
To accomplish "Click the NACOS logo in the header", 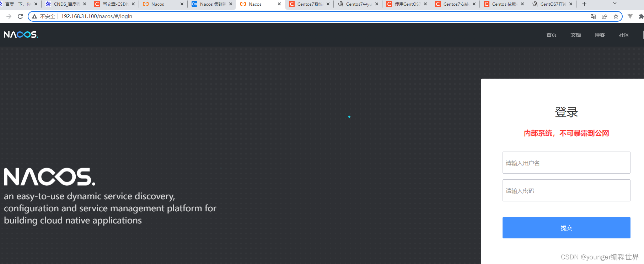I will [21, 35].
